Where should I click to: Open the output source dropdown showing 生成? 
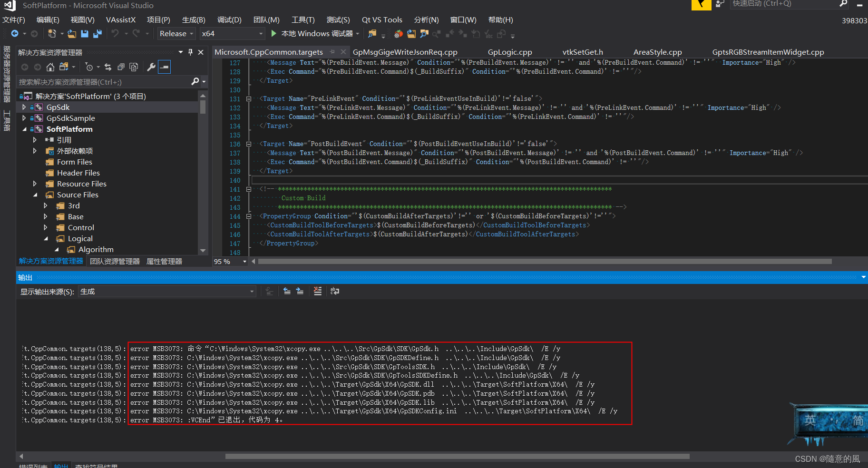click(x=166, y=292)
